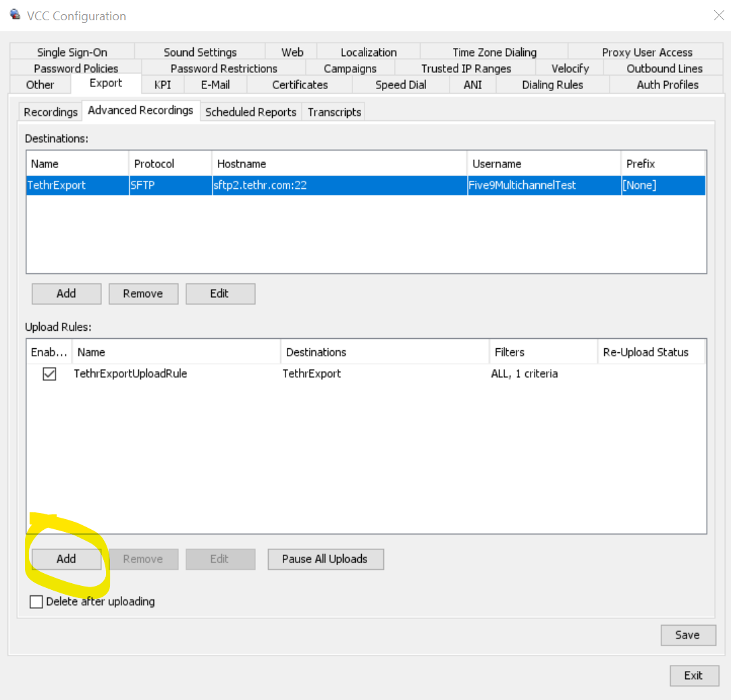Open the Password Policies tab

click(x=76, y=68)
